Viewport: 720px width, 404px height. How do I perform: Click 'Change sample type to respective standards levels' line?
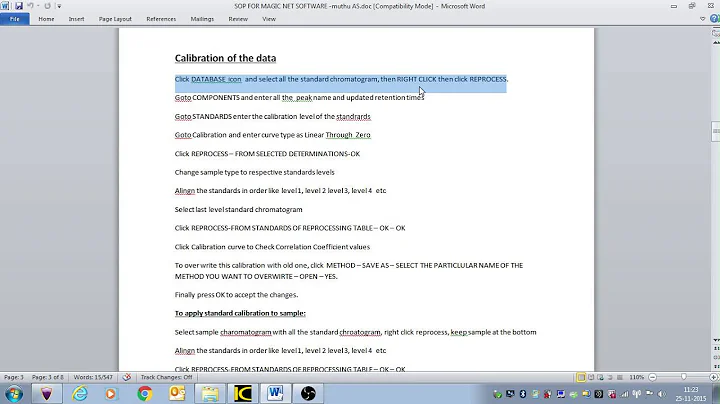(254, 172)
